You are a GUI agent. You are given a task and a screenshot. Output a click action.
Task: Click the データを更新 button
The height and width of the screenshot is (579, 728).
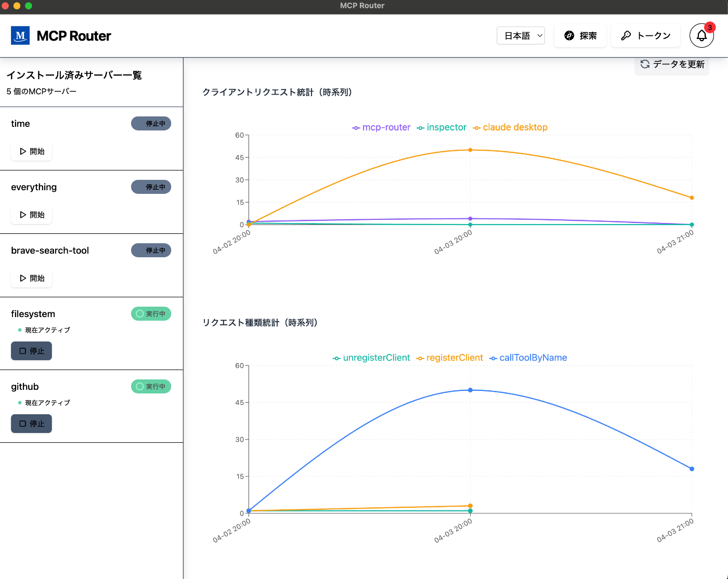[672, 64]
